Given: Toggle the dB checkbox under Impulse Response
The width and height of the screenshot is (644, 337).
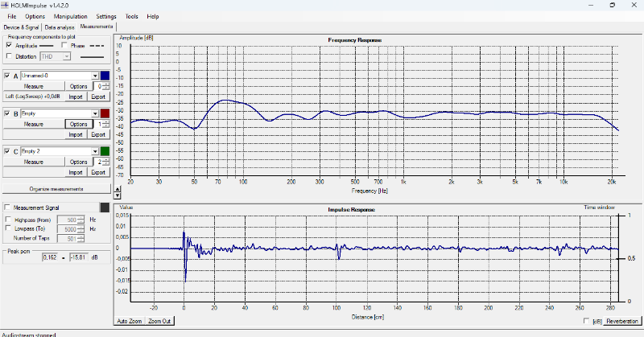Looking at the screenshot, I should 587,321.
